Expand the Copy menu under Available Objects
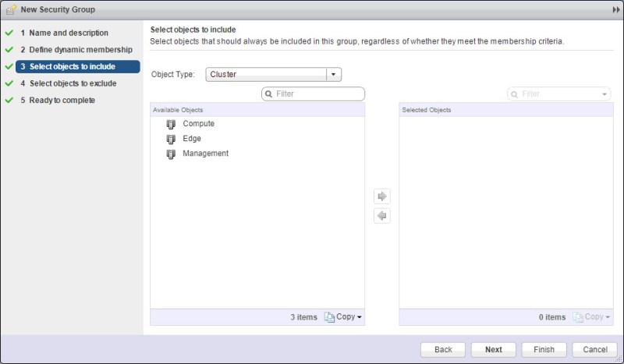Viewport: 624px width, 364px height. coord(360,317)
